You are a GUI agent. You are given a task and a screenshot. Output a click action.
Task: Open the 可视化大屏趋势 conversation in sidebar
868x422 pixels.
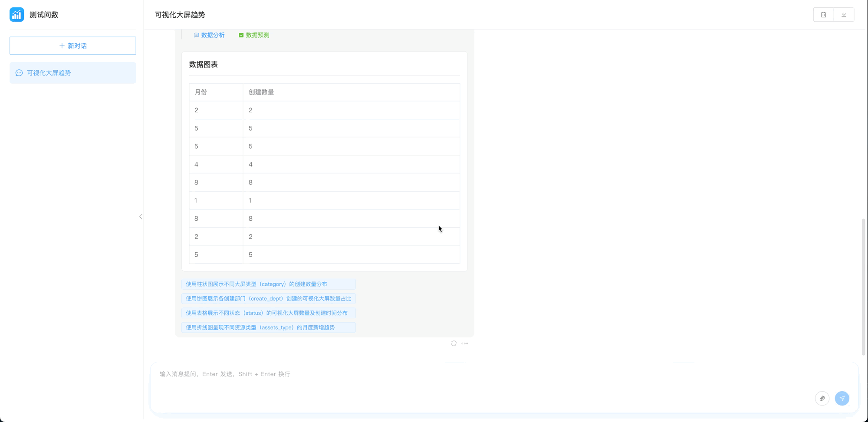point(72,73)
